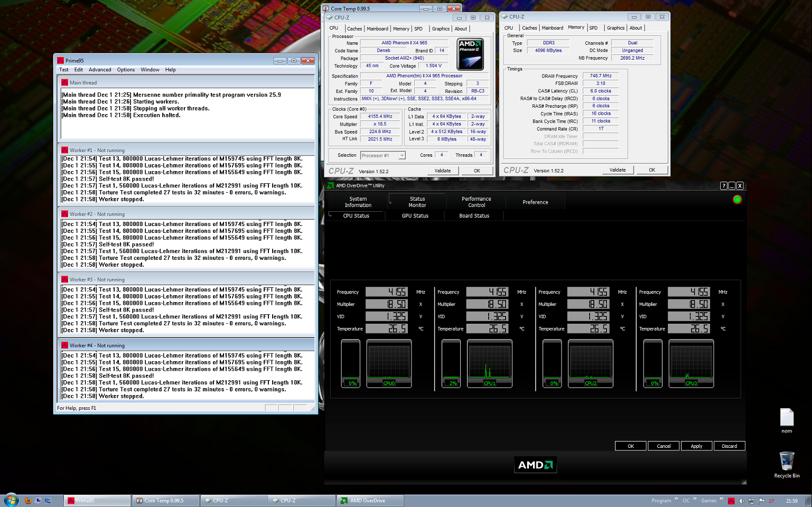Open the Recycle Bin on desktop
This screenshot has width=812, height=507.
click(787, 462)
